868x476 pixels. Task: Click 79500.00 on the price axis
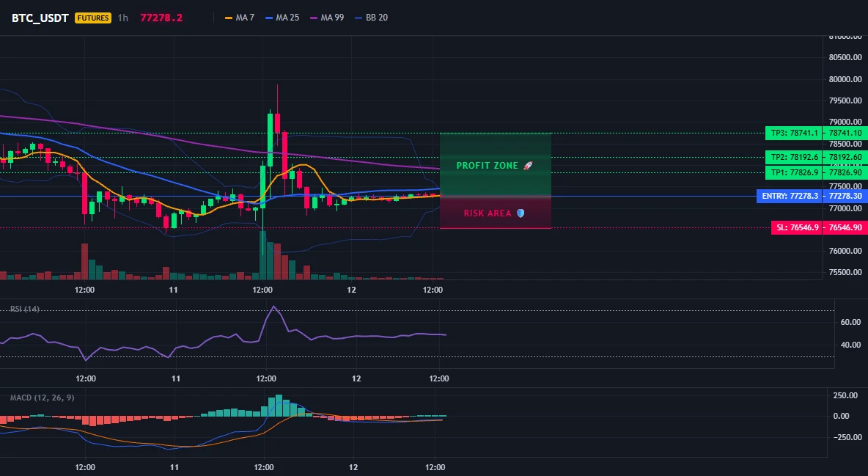[845, 101]
